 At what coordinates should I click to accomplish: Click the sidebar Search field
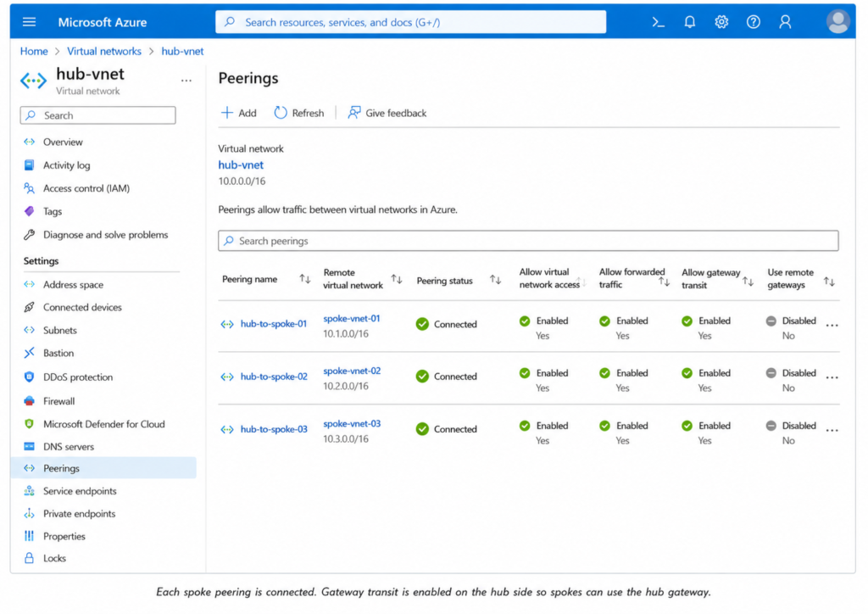coord(98,115)
